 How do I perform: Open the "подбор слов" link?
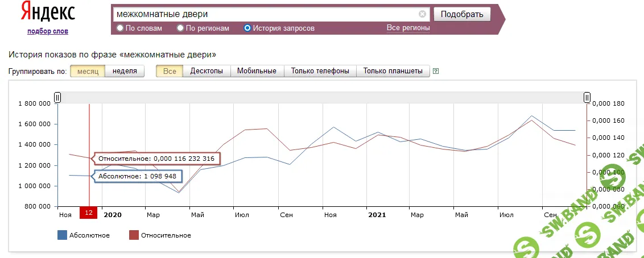click(x=47, y=31)
